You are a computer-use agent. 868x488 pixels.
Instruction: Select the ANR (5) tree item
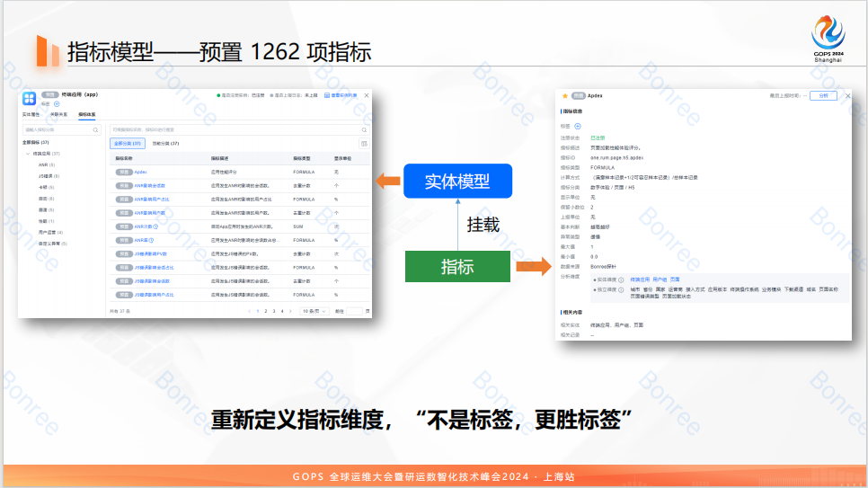point(47,165)
